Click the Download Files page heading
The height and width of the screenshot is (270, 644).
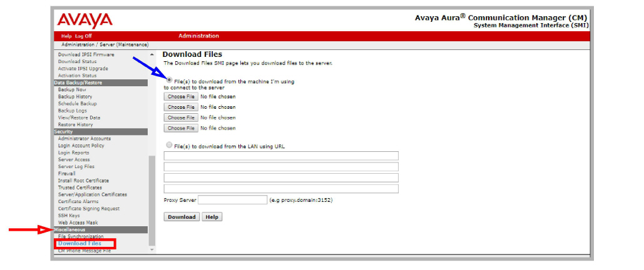click(x=192, y=54)
